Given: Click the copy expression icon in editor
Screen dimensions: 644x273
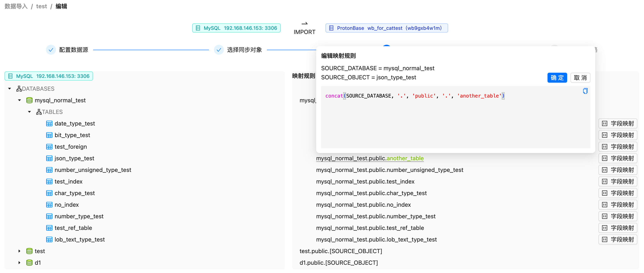Looking at the screenshot, I should (x=585, y=91).
